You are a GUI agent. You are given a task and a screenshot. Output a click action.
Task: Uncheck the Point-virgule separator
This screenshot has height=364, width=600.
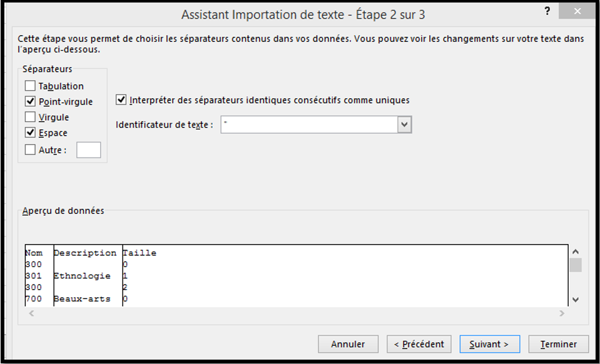[30, 102]
